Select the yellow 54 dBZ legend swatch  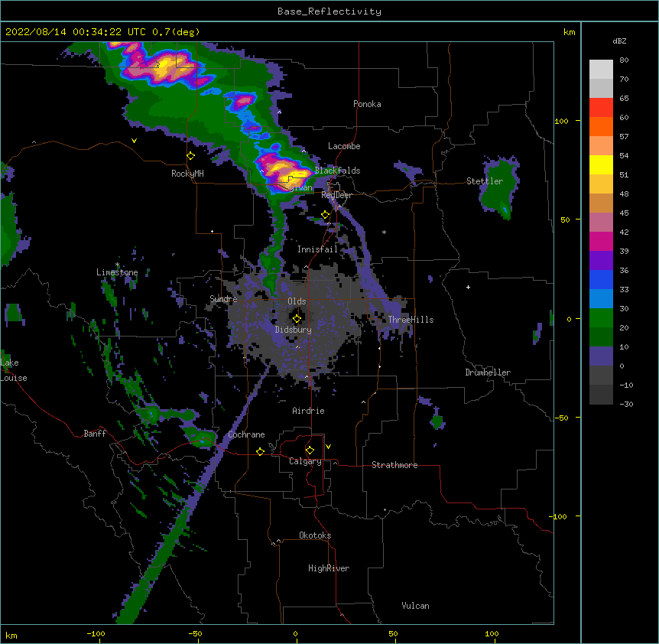click(601, 164)
